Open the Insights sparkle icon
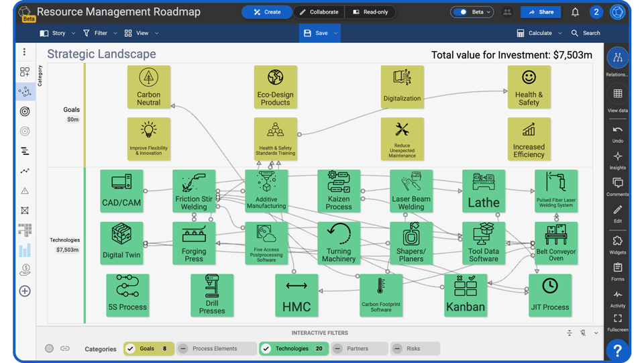The height and width of the screenshot is (363, 644). pyautogui.click(x=617, y=157)
